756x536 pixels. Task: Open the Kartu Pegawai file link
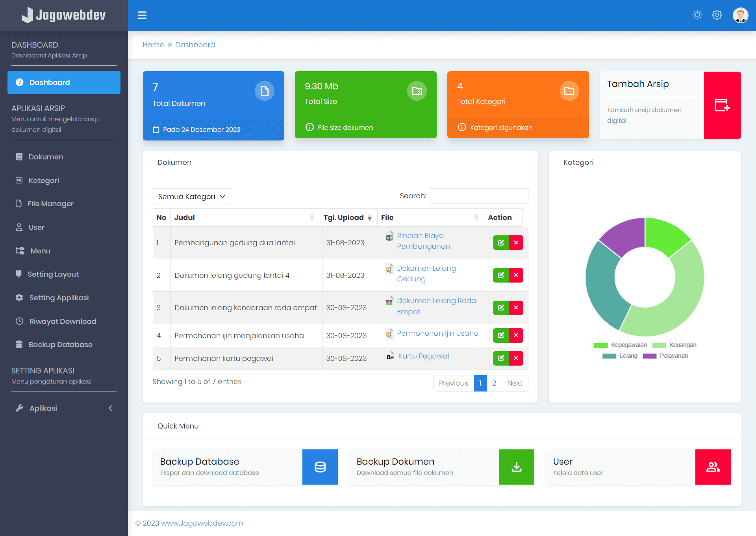423,356
